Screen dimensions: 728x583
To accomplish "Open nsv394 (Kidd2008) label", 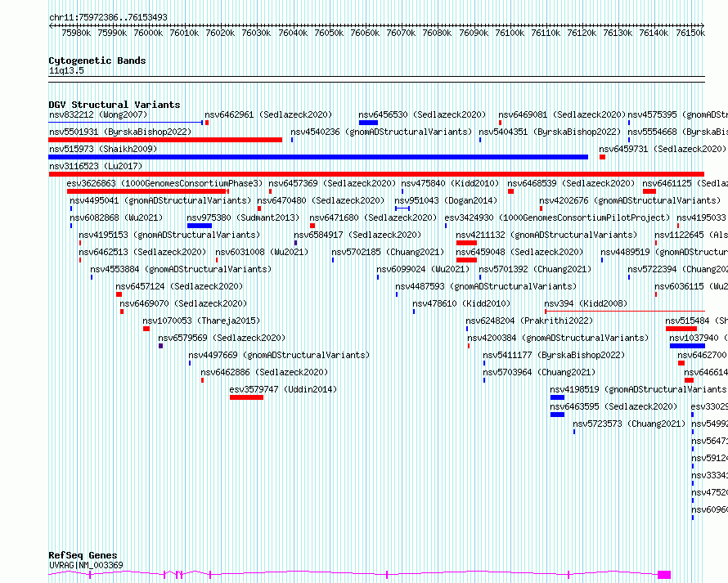I will 586,303.
